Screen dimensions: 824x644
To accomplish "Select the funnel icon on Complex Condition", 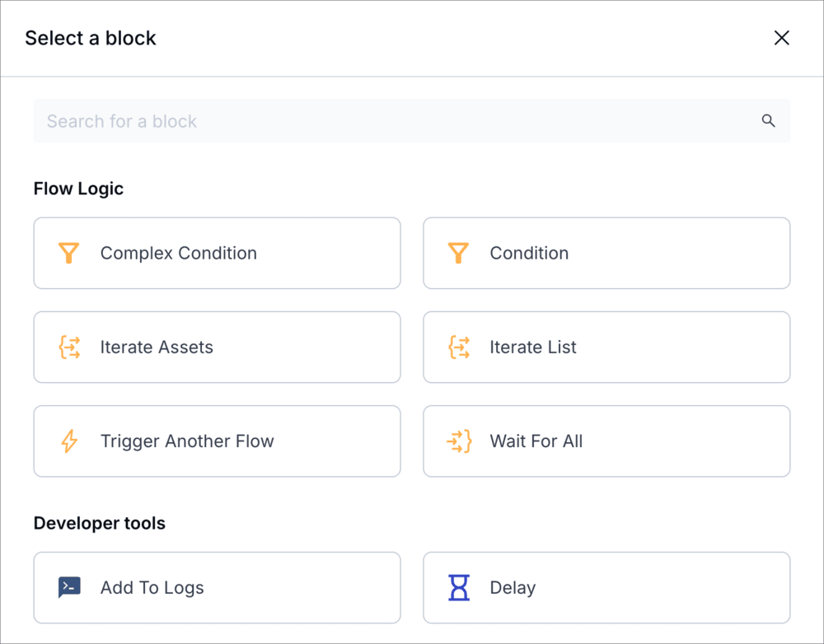I will [69, 253].
